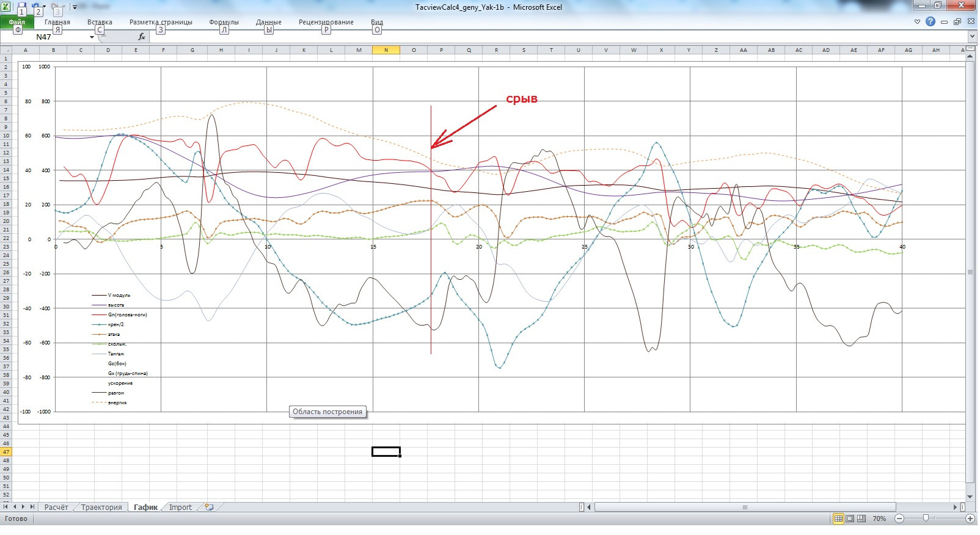Select the 'Тангаж' legend entry
The image size is (980, 535).
pyautogui.click(x=108, y=354)
